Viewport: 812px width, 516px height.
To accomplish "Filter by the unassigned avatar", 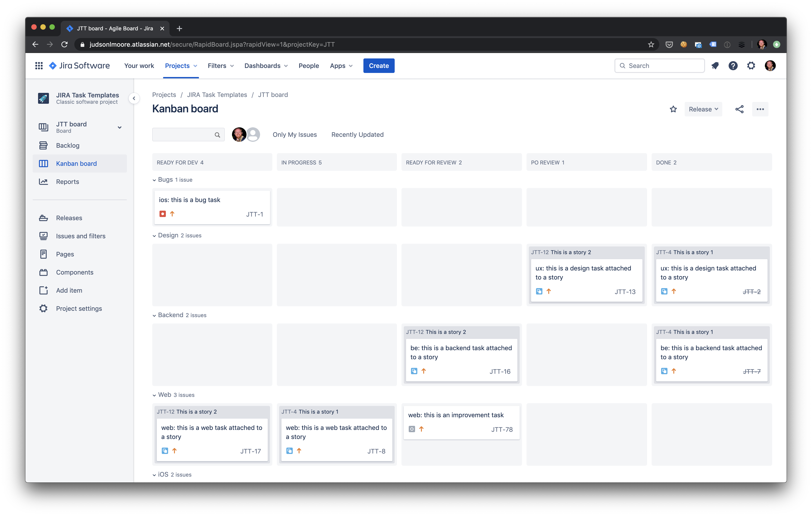I will pos(254,135).
